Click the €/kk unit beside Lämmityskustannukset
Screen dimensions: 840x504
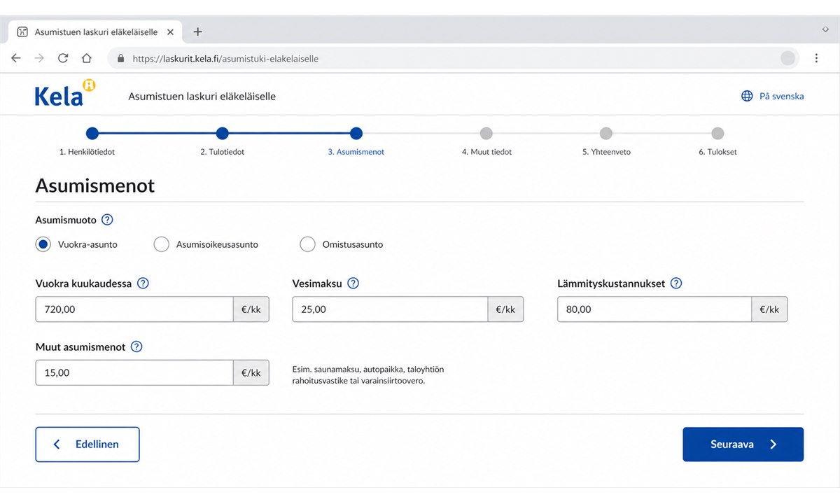[x=769, y=309]
